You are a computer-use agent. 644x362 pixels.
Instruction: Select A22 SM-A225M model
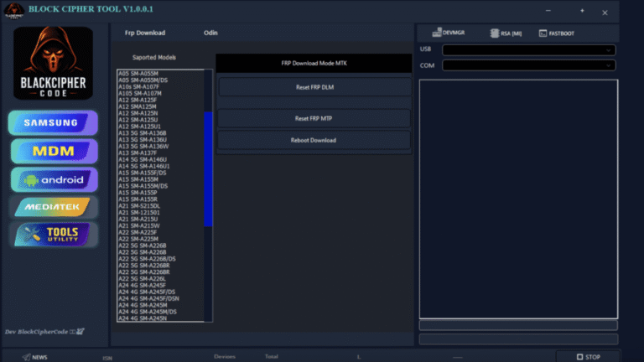(x=138, y=239)
